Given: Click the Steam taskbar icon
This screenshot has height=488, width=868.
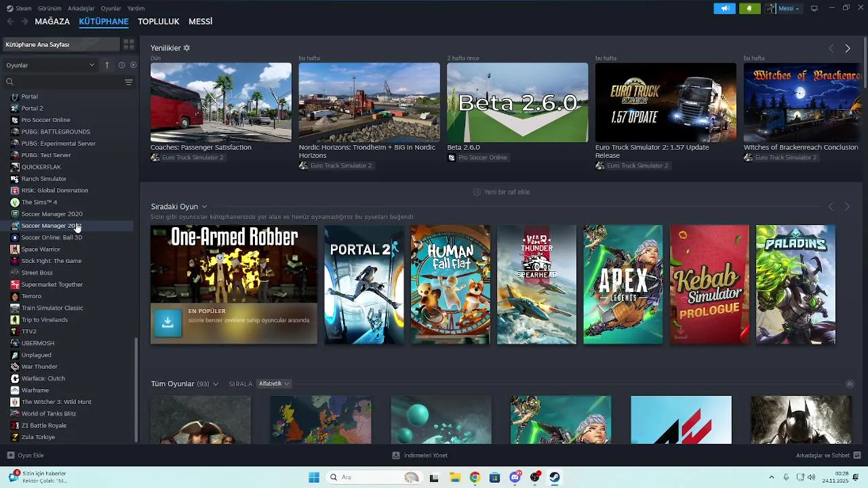Looking at the screenshot, I should click(555, 477).
